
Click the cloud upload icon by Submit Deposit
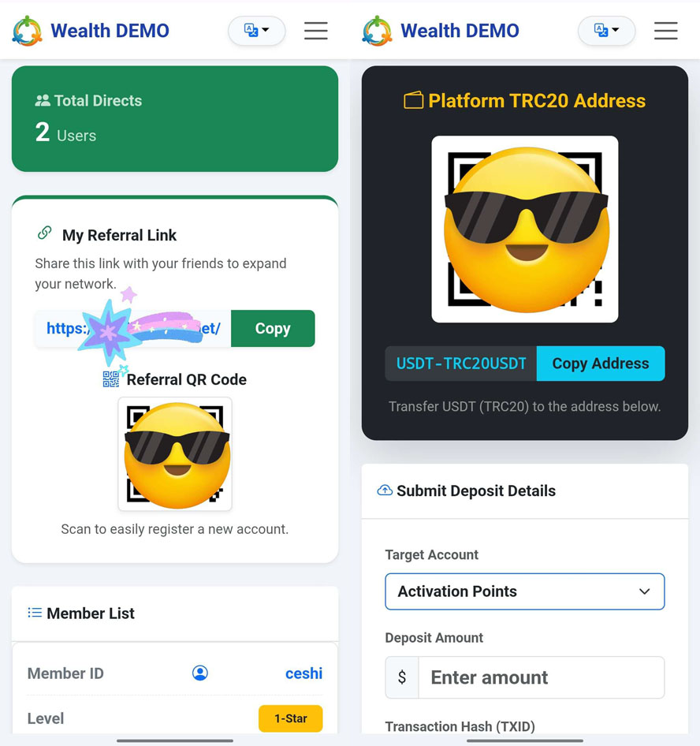[x=385, y=490]
